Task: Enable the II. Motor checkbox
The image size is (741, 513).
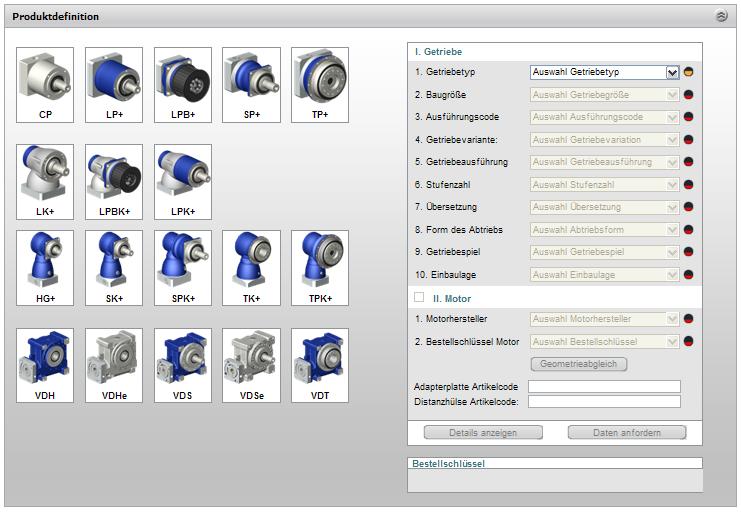Action: [x=420, y=297]
